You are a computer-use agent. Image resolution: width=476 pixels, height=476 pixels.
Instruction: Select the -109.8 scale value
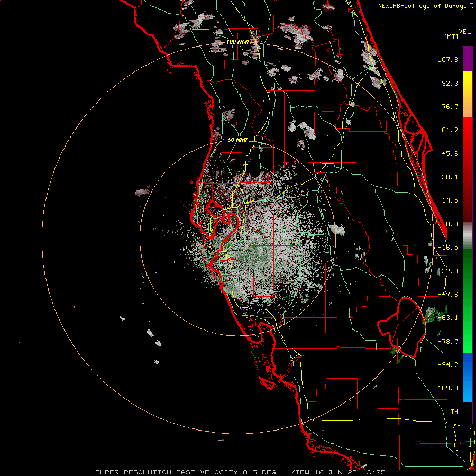point(446,388)
